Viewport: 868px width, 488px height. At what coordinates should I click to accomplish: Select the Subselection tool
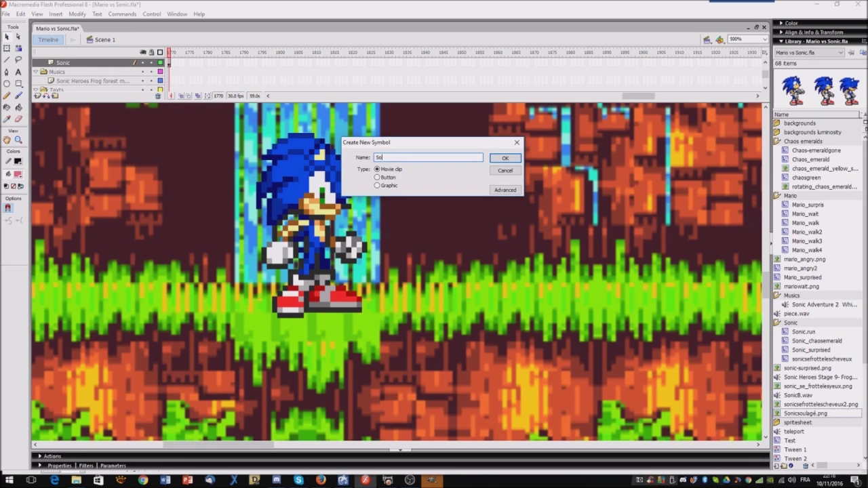18,37
